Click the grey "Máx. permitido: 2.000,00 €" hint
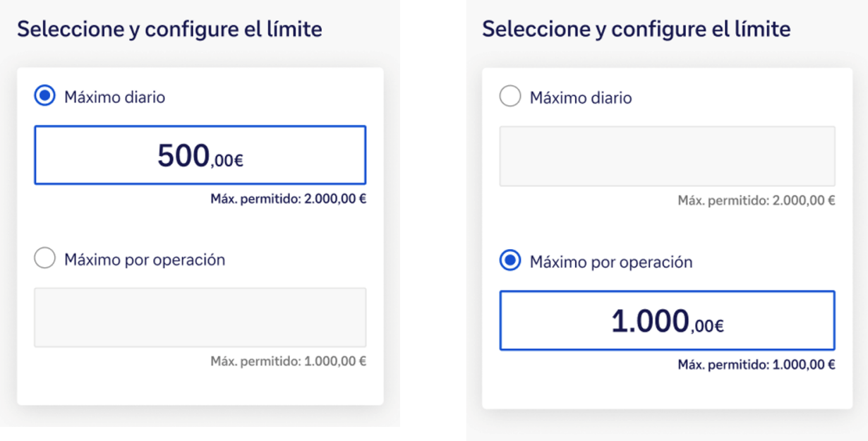 [757, 200]
